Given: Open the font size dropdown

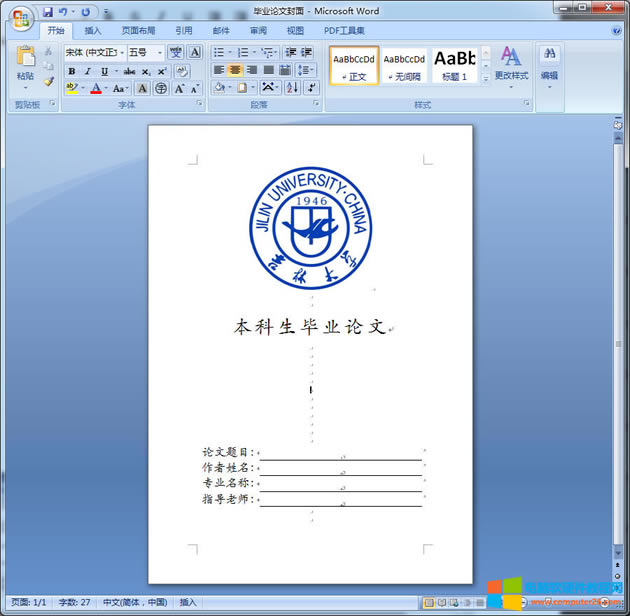Looking at the screenshot, I should tap(160, 52).
